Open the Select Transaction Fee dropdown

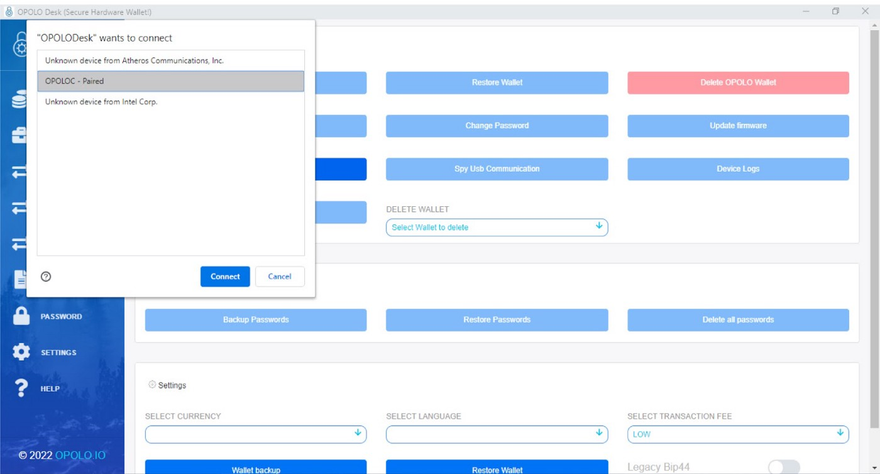(x=738, y=434)
